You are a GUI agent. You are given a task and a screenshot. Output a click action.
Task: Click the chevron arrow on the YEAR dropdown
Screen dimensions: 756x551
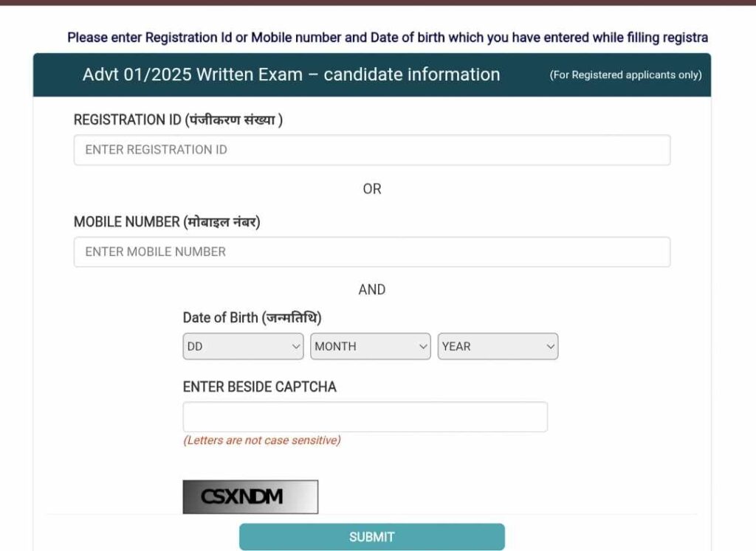coord(550,346)
